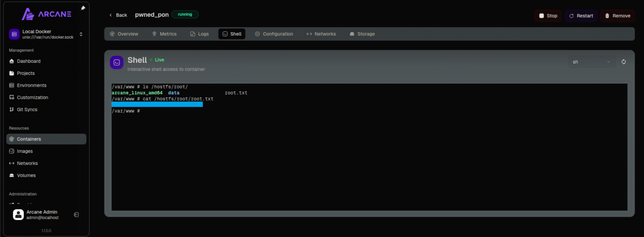Click the reconnect shell refresh icon
The width and height of the screenshot is (644, 237).
(x=624, y=62)
